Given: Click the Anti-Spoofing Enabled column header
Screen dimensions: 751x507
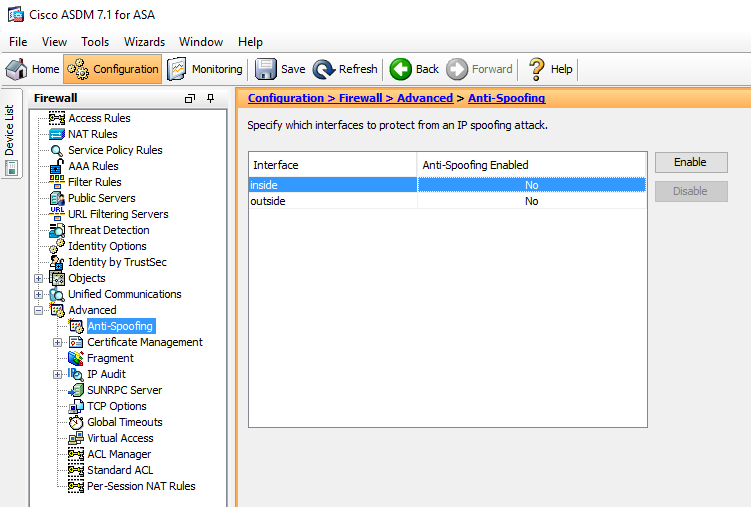Looking at the screenshot, I should [x=532, y=165].
